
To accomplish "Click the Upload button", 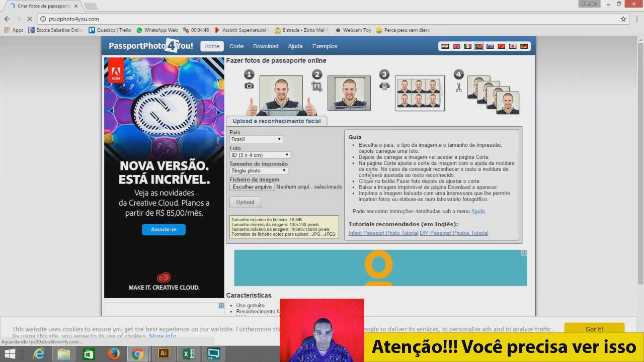I will 245,202.
